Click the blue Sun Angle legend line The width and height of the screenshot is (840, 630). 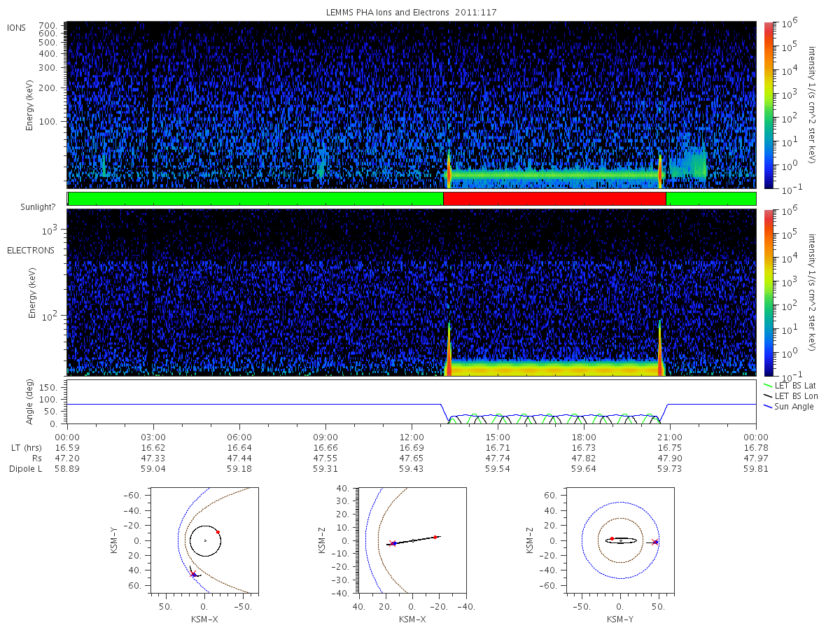pos(768,406)
